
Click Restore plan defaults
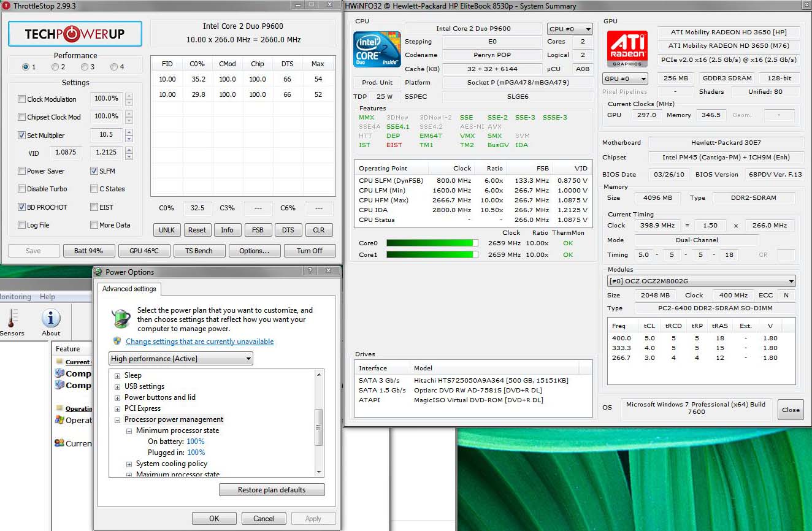point(272,490)
